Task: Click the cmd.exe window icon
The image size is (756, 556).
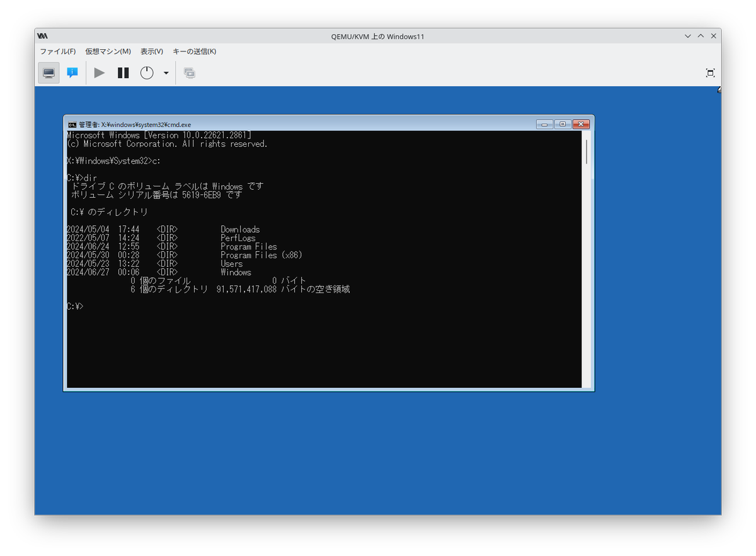Action: (72, 124)
